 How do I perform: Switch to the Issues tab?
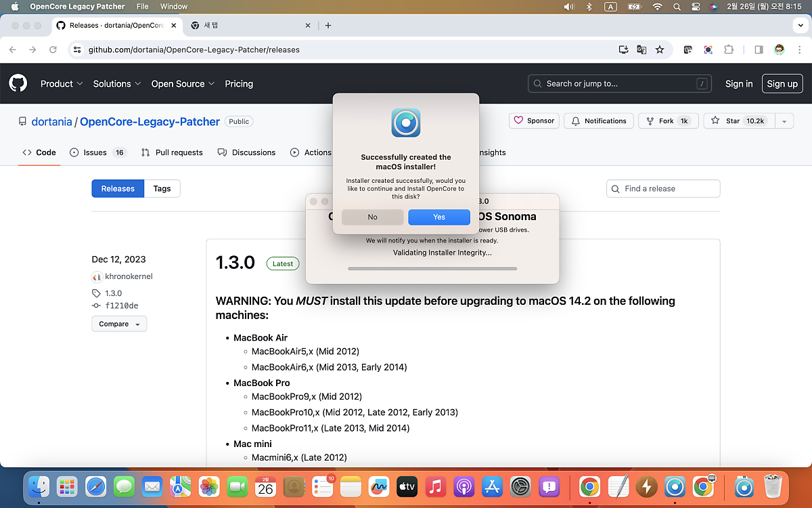click(98, 152)
